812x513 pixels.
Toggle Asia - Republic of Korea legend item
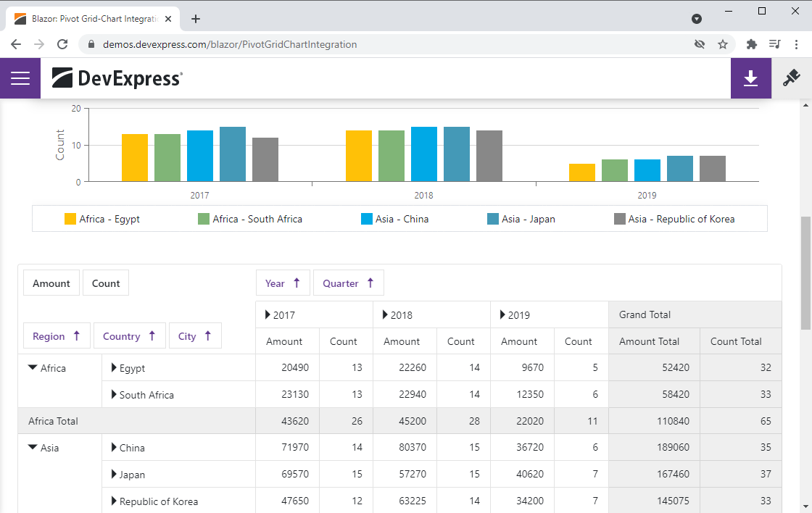674,219
